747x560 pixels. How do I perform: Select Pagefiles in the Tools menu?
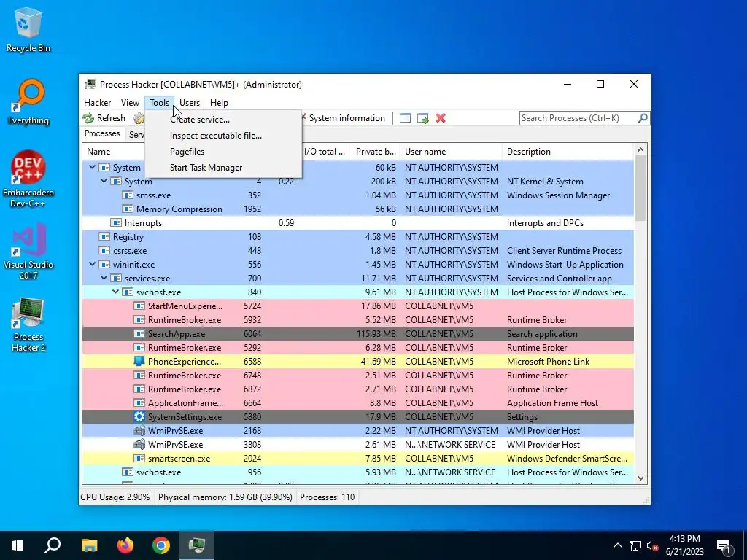pyautogui.click(x=223, y=152)
